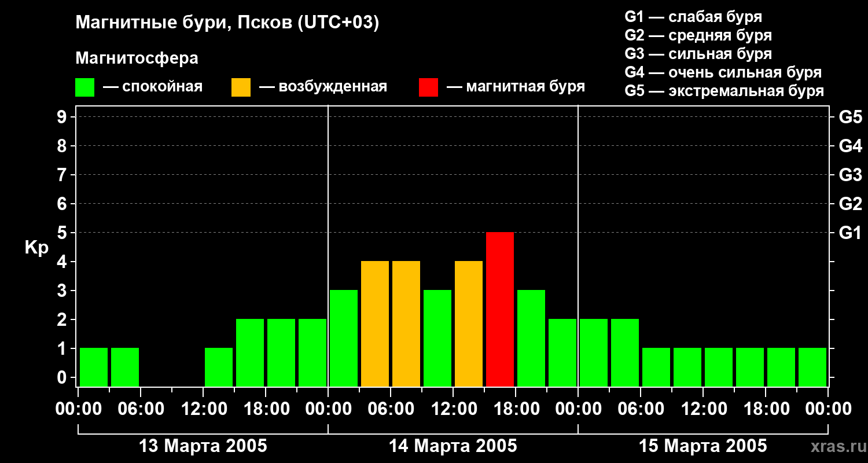
Task: Click the '06:00' time label above 15 Марта
Action: coord(641,410)
